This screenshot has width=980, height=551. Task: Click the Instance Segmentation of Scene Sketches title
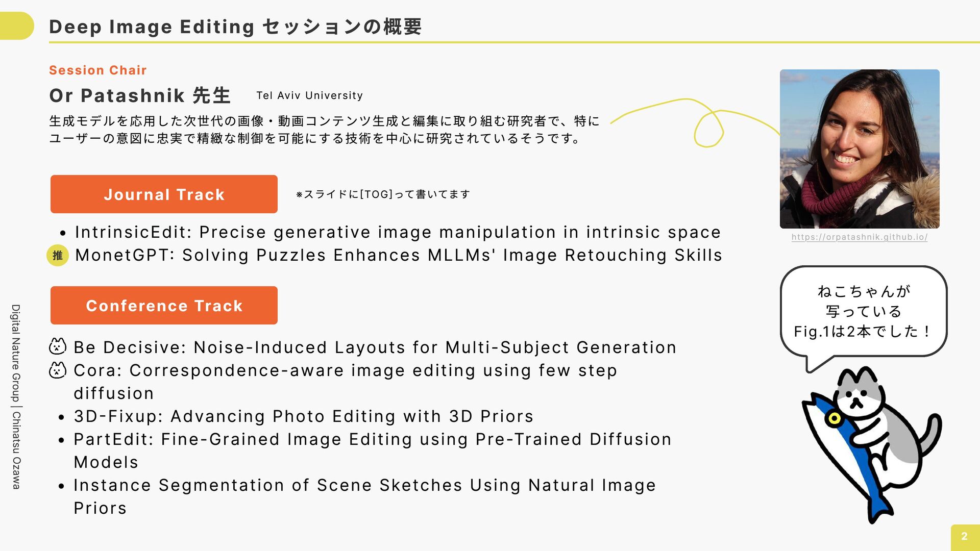pos(364,485)
